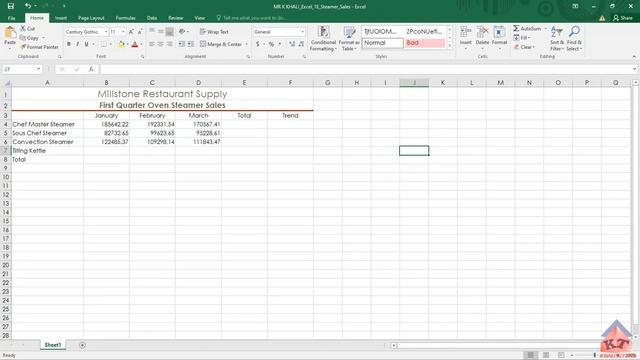The image size is (640, 360).
Task: Switch to the Page Layout tab
Action: pyautogui.click(x=91, y=18)
